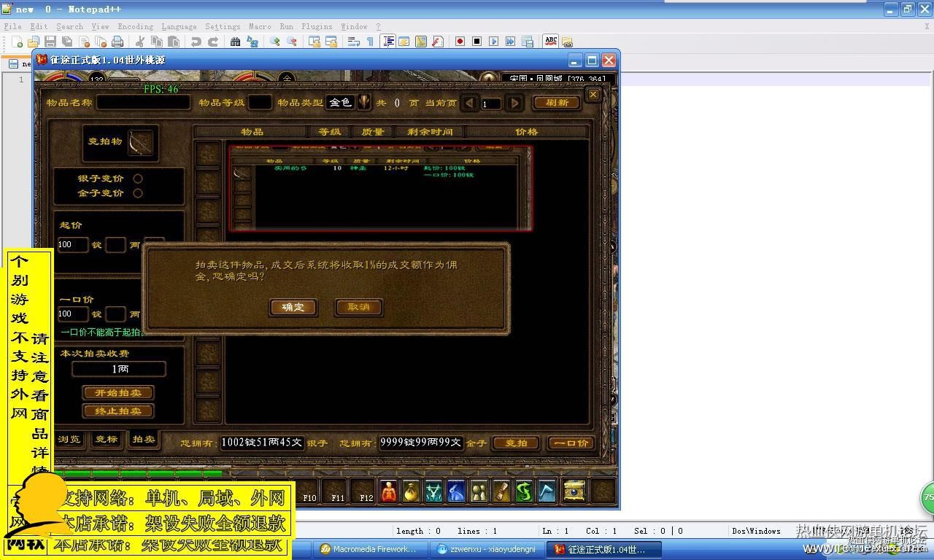Select the 银子竞价 radio button
Screen dimensions: 934x560
point(138,179)
